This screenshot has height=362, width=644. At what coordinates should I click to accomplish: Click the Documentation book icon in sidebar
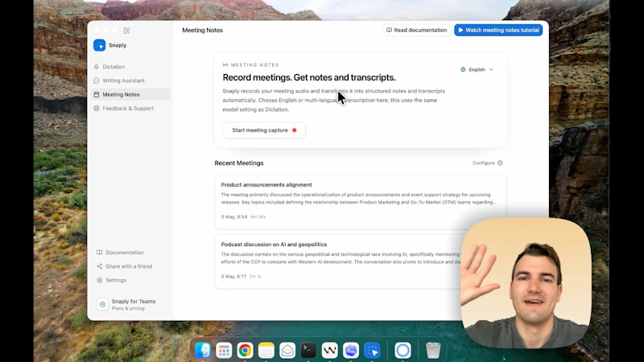[x=99, y=253]
